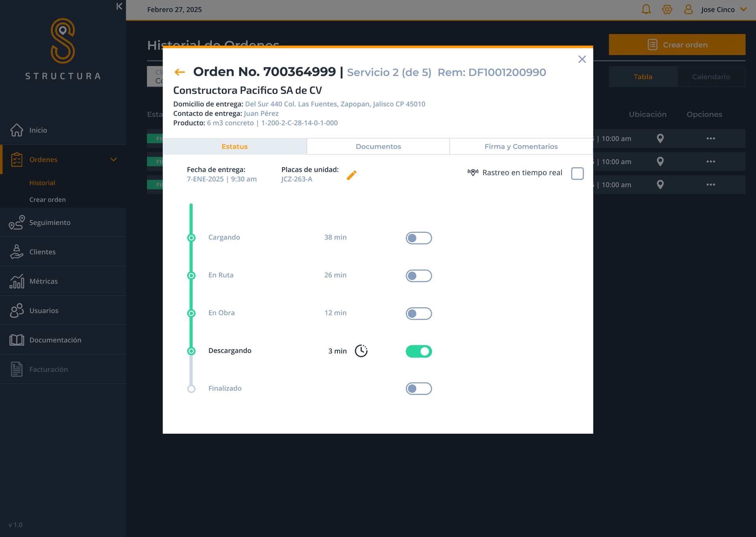Toggle the Cargando status switch
756x537 pixels.
click(419, 238)
